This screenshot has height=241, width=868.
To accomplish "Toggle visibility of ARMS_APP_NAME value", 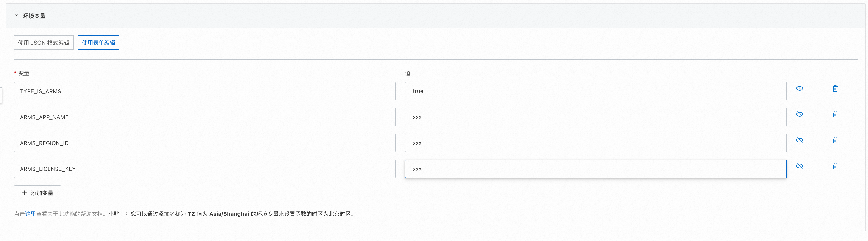I will click(799, 114).
